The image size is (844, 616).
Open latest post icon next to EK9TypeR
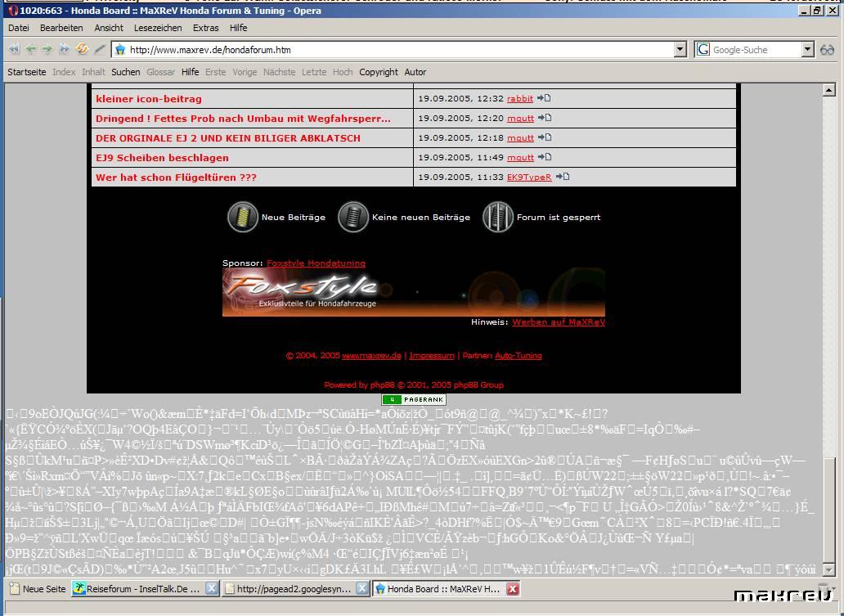point(563,177)
